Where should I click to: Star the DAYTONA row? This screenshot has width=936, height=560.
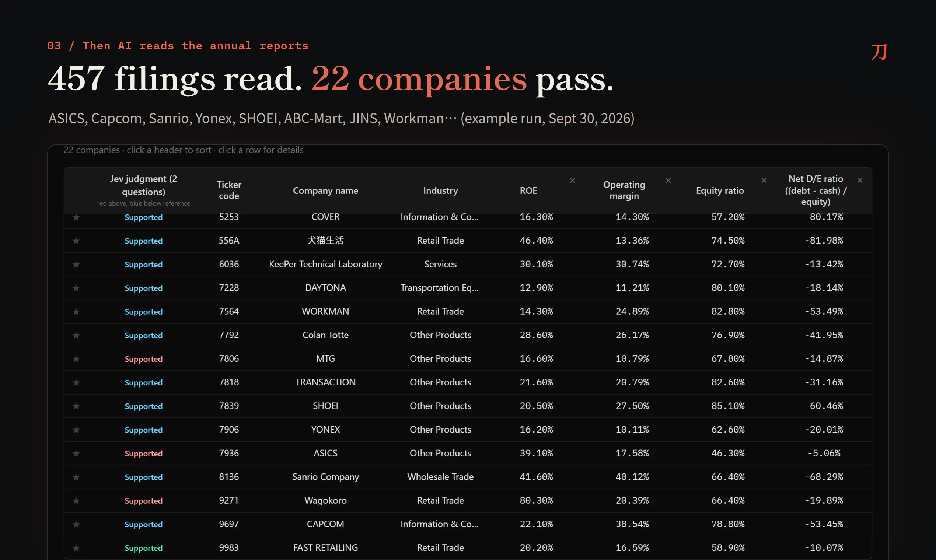(x=76, y=288)
